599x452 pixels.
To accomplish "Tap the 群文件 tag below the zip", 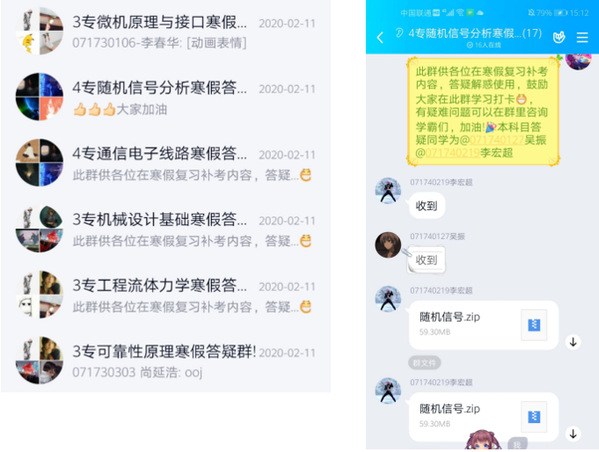I will click(424, 363).
